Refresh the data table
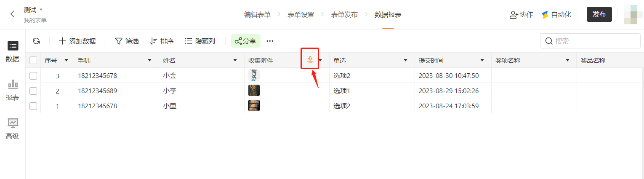Image resolution: width=644 pixels, height=179 pixels. pos(37,41)
